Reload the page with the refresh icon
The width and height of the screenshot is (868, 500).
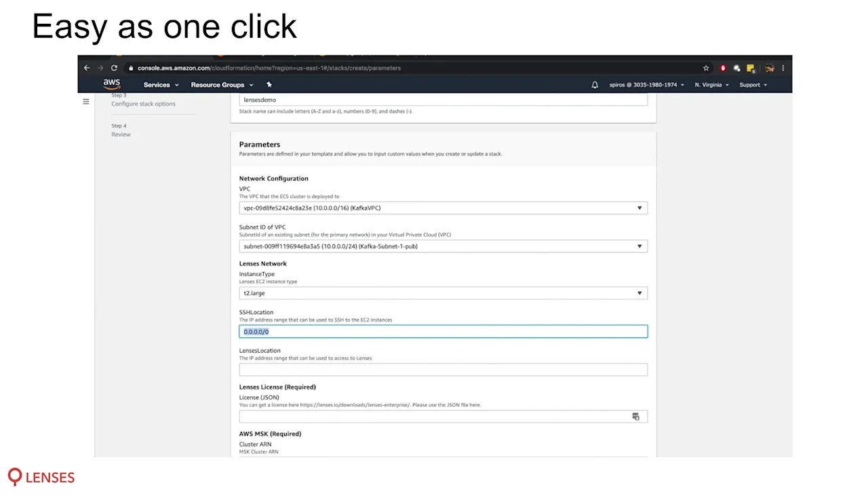coord(114,68)
